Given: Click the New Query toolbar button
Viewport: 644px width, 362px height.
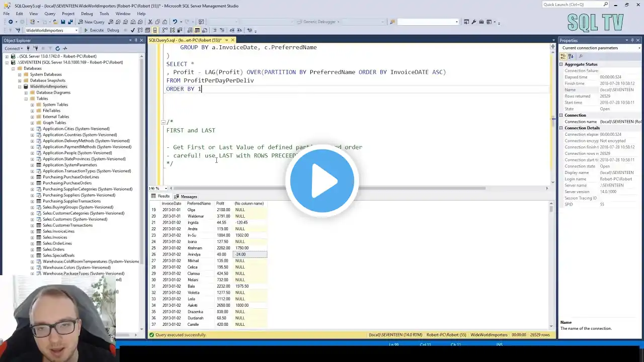Looking at the screenshot, I should point(91,22).
